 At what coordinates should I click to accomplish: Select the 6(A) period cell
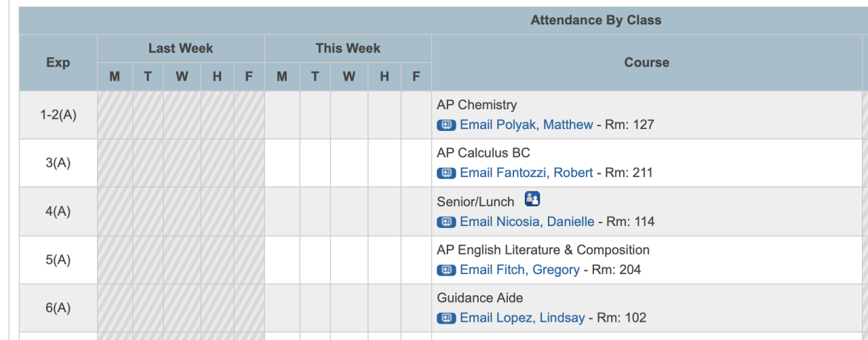click(x=58, y=308)
